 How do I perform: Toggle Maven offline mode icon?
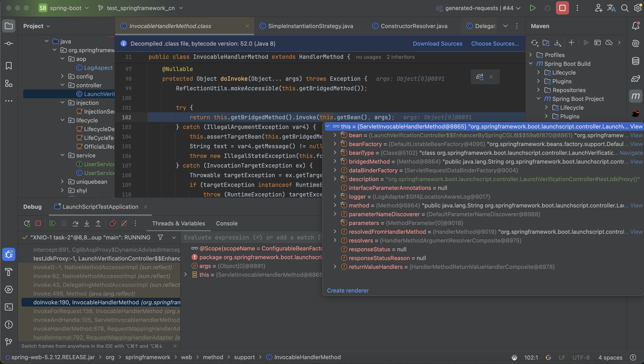(609, 43)
